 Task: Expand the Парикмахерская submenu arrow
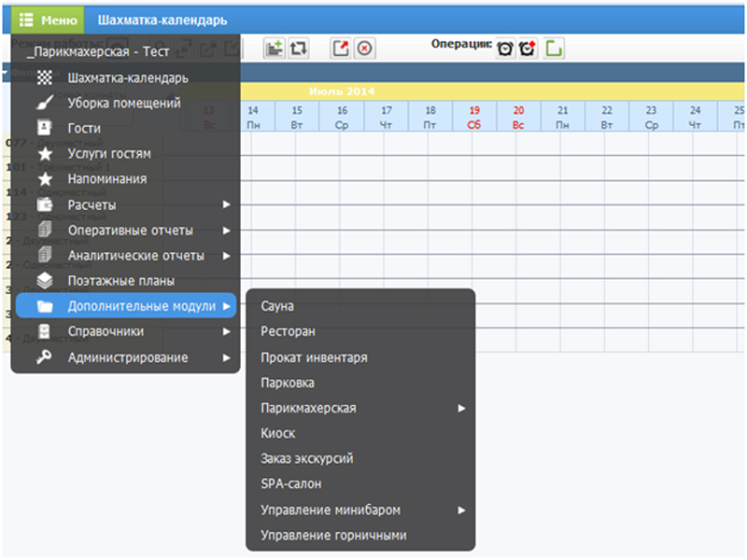point(461,408)
